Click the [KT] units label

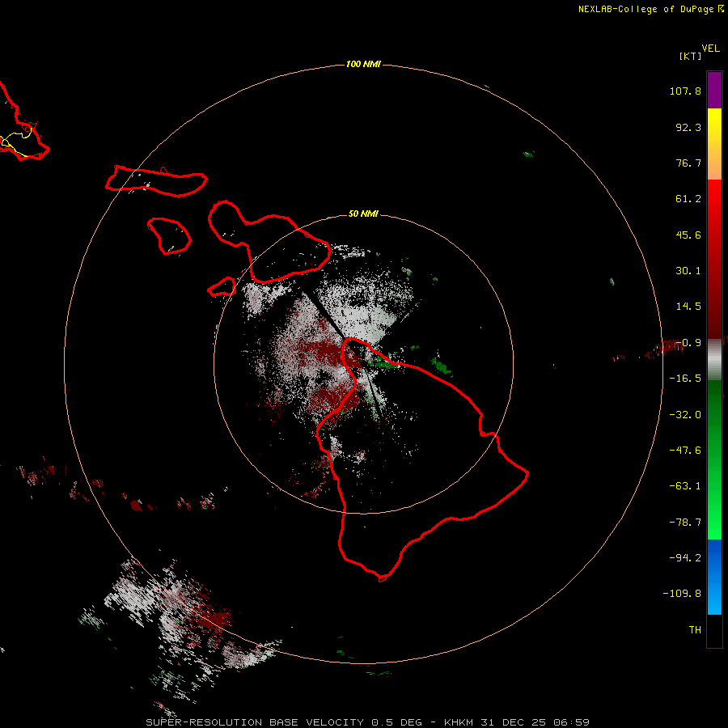click(x=691, y=56)
